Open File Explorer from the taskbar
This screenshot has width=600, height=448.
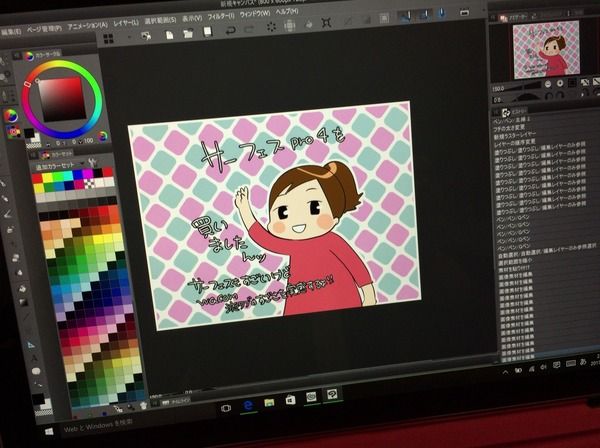pyautogui.click(x=269, y=402)
